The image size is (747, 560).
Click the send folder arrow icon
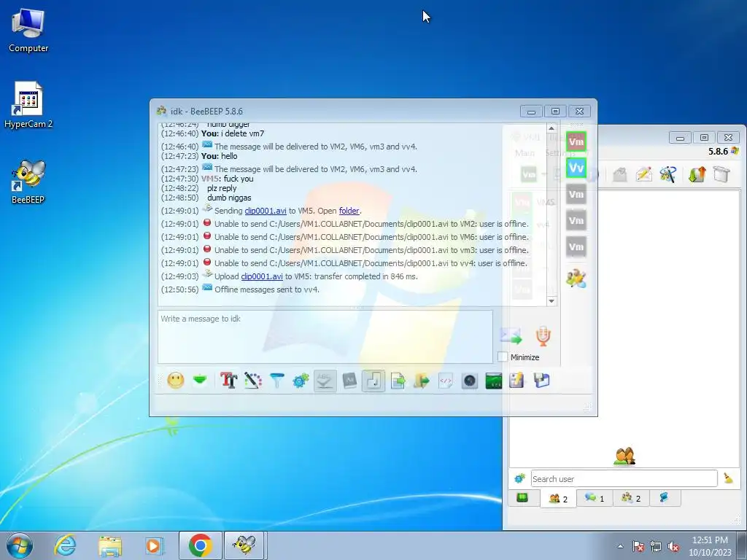pyautogui.click(x=422, y=381)
